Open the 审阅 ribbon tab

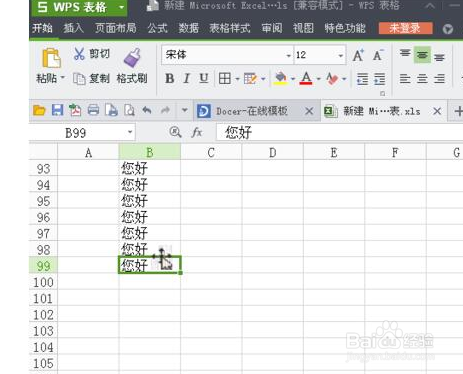[x=272, y=28]
